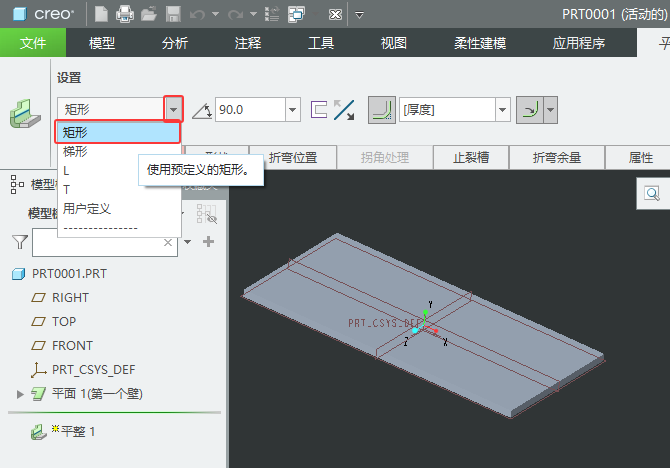Select PRT0001.PRT in model tree

[x=69, y=274]
